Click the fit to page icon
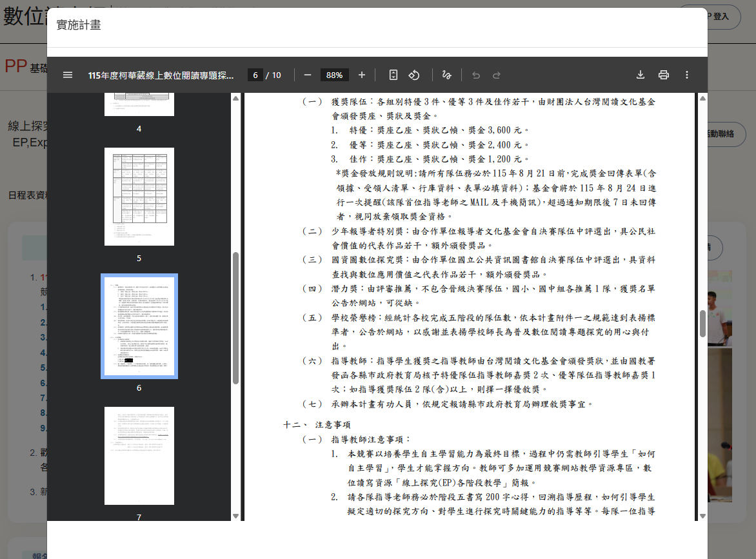756x559 pixels. point(393,75)
